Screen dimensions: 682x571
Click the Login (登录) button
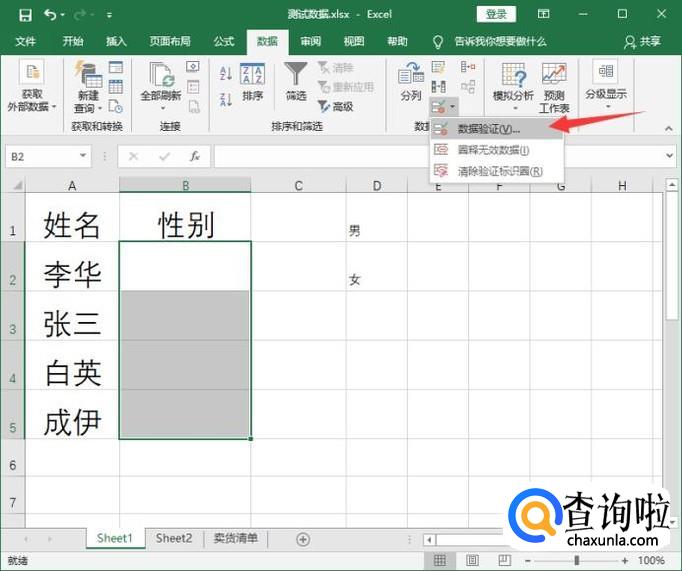pos(496,14)
